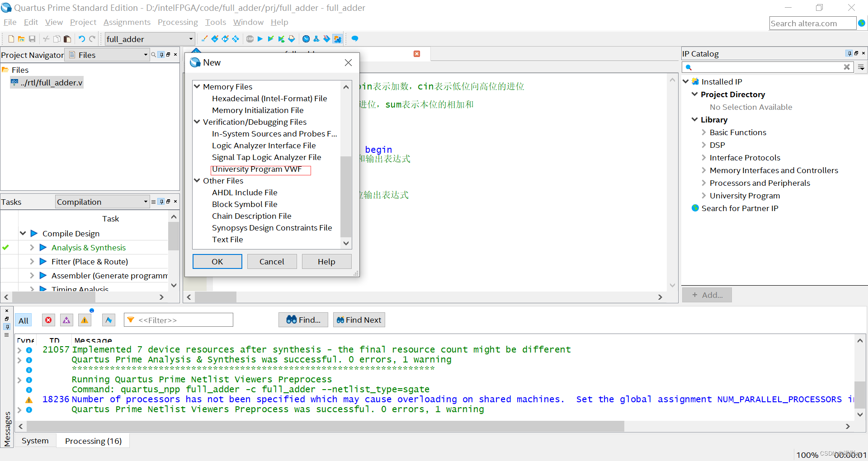Show only error messages filter icon
Image resolution: width=868 pixels, height=461 pixels.
[48, 320]
